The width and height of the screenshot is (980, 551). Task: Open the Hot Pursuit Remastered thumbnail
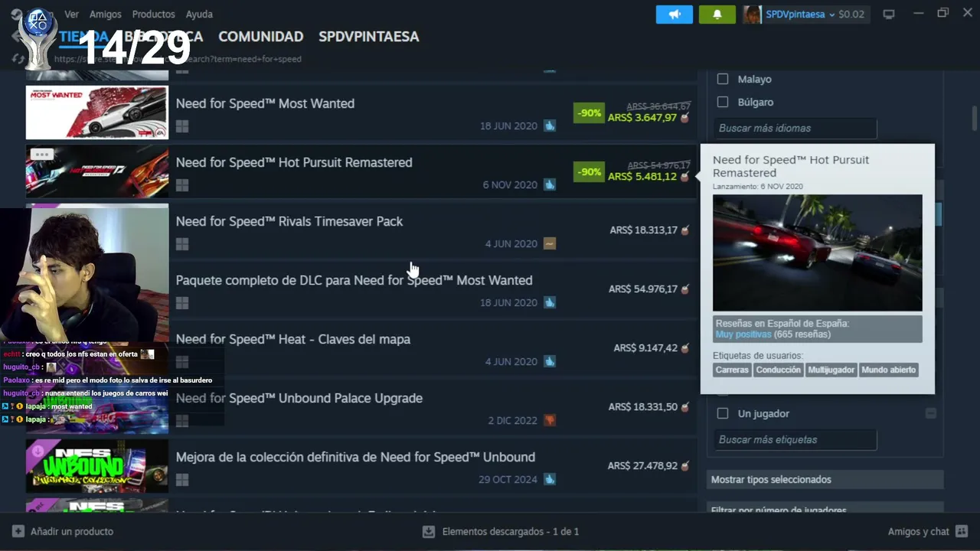click(96, 171)
